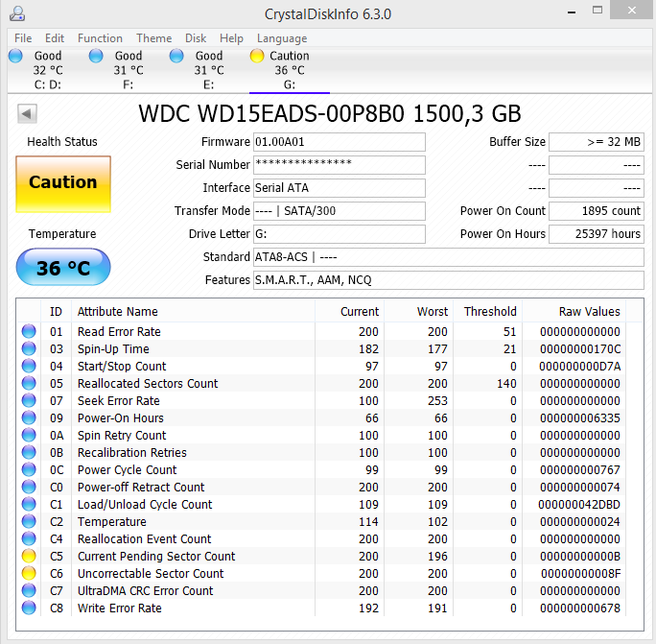
Task: Click status icon for Power-off Retract Count
Action: [29, 487]
